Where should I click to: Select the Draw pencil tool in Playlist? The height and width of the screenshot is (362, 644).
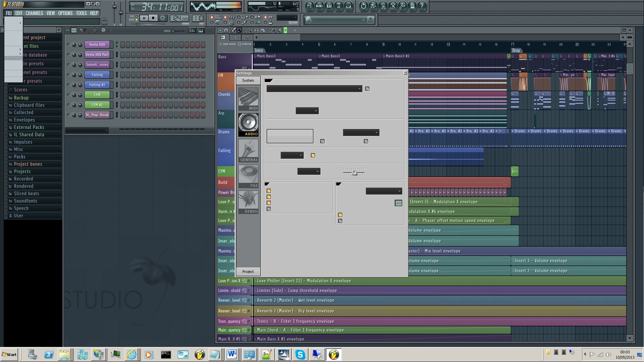(234, 30)
